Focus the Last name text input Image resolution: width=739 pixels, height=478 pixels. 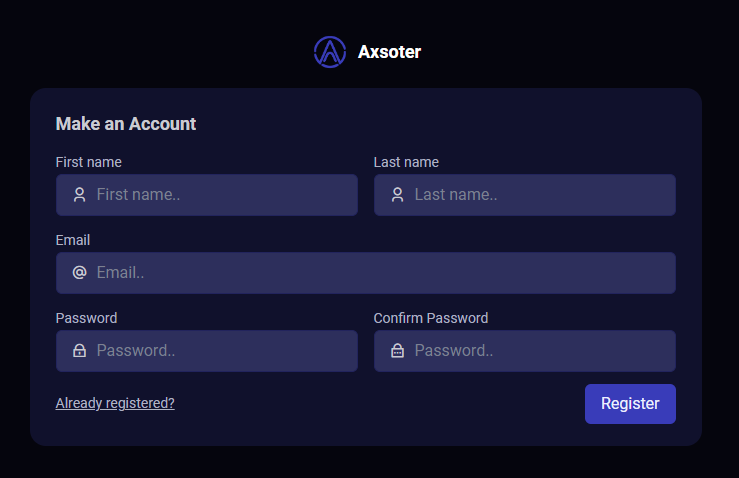point(525,195)
